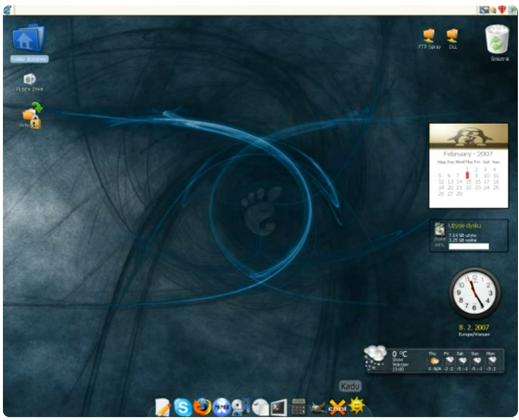Click the '0 °C' temperature reading
This screenshot has width=519, height=420.
point(399,354)
